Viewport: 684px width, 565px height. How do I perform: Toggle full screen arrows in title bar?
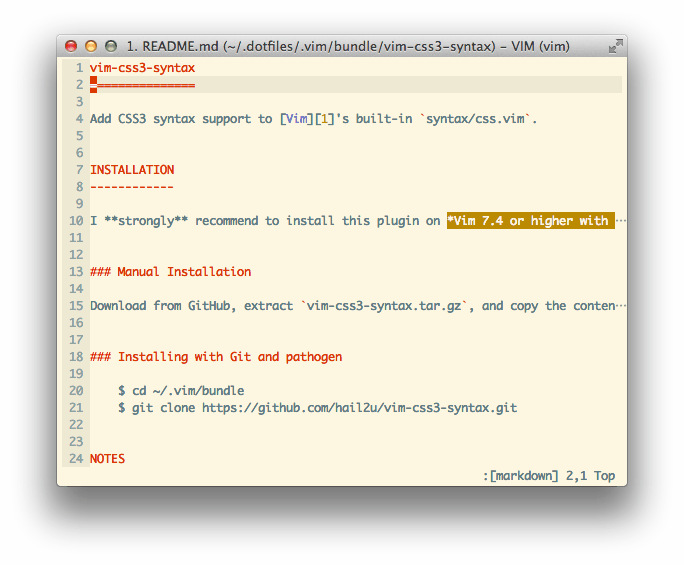(616, 46)
